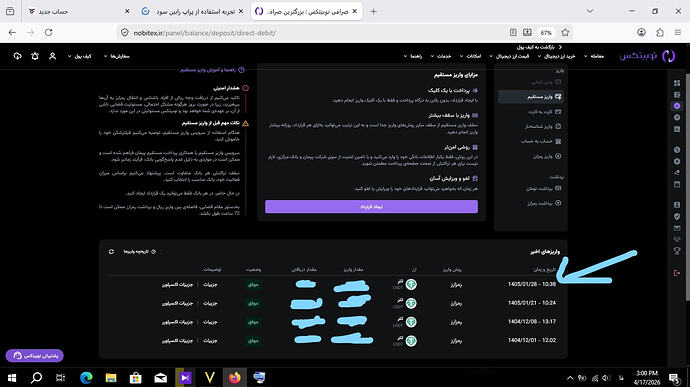Click the help icon beside direct deposit guide

pos(241,70)
